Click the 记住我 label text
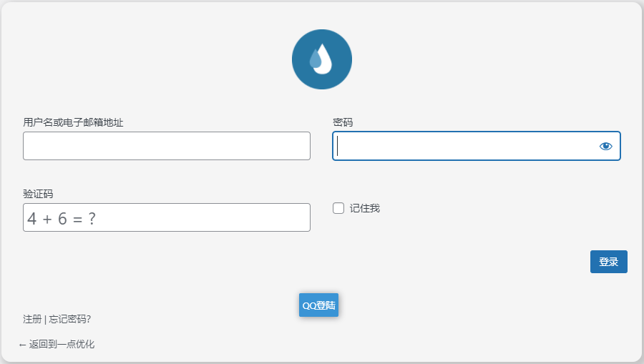 [x=365, y=208]
